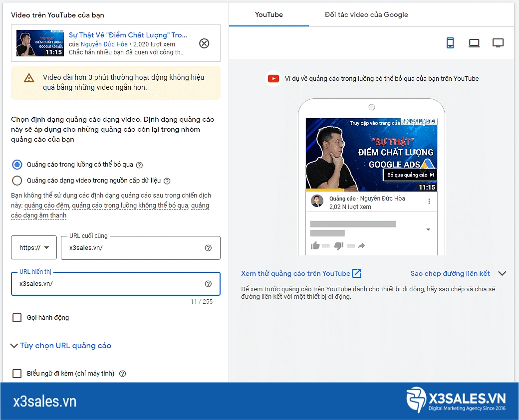This screenshot has width=519, height=420.
Task: Choose Quảng cáo dạng video trong nguồn cấp dữ liệu
Action: (x=17, y=181)
